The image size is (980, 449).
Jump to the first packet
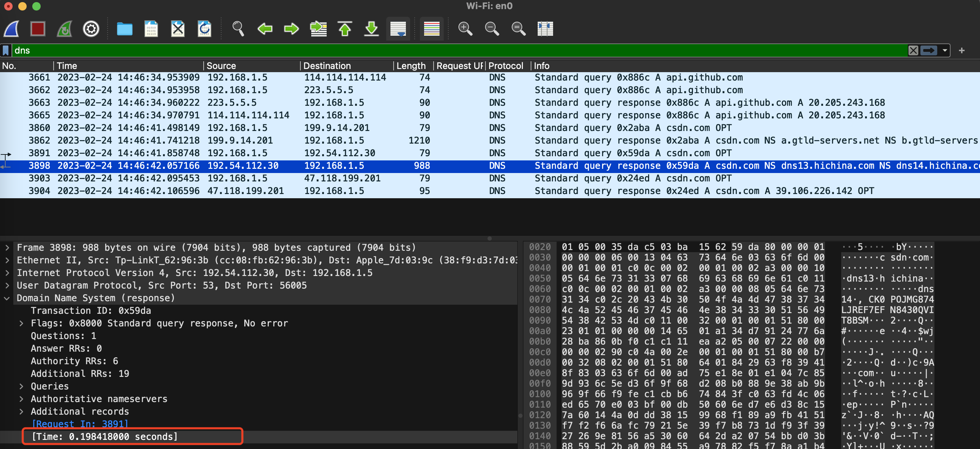click(345, 28)
